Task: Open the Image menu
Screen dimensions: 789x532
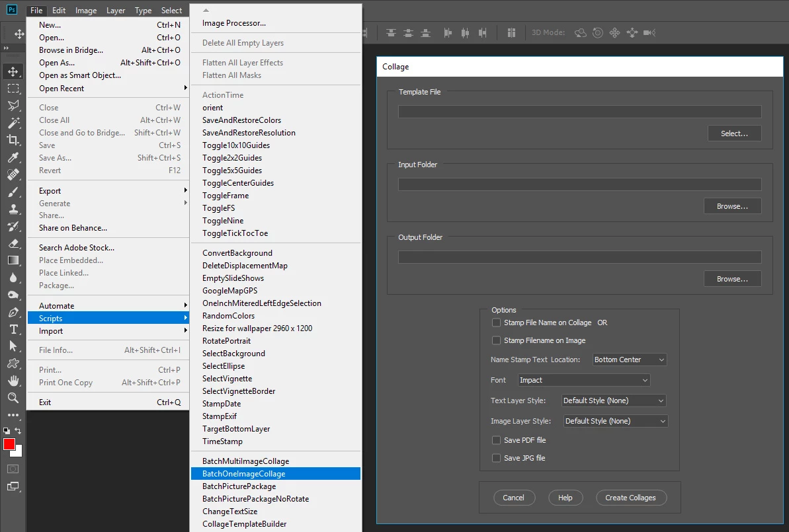Action: tap(86, 10)
